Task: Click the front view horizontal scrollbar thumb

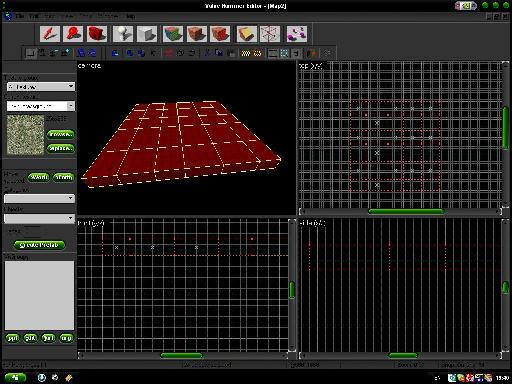Action: [x=181, y=355]
